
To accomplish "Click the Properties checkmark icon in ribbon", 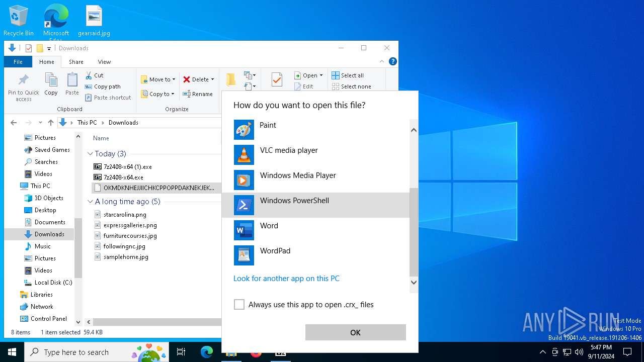I will (x=277, y=79).
